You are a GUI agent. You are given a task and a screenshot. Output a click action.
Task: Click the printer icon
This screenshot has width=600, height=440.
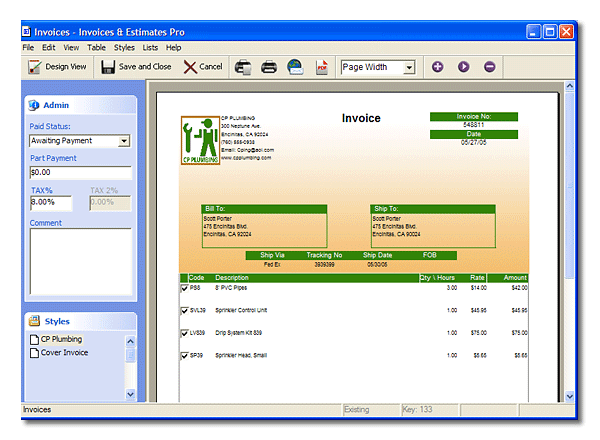(269, 67)
